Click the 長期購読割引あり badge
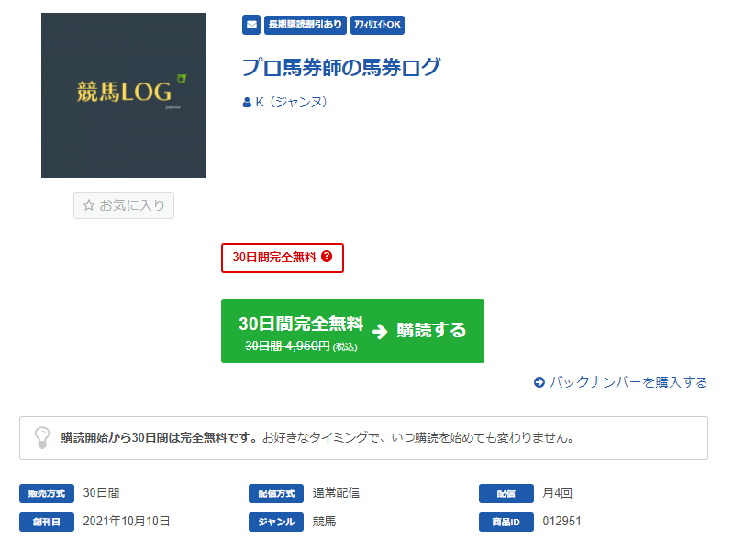This screenshot has width=756, height=540. (x=306, y=25)
